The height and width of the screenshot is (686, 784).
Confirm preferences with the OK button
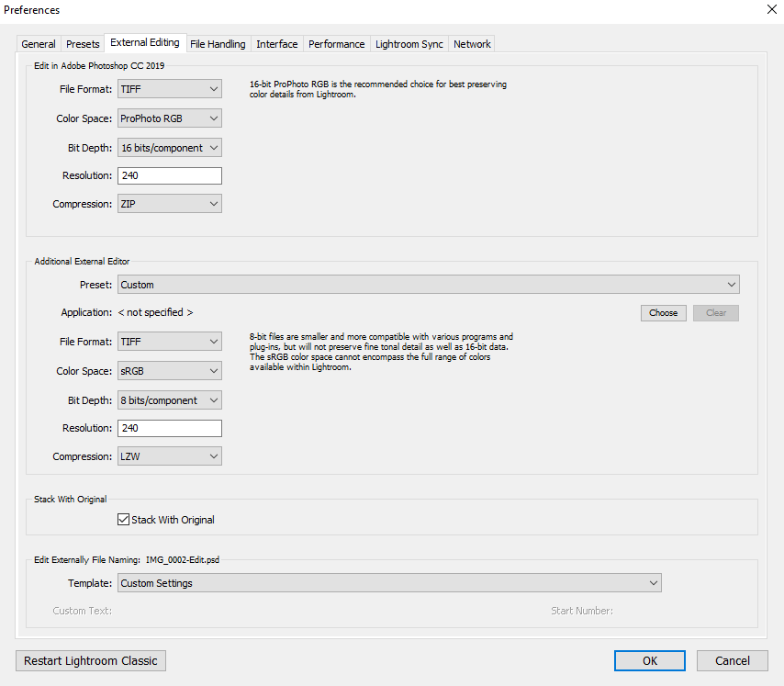pos(649,660)
